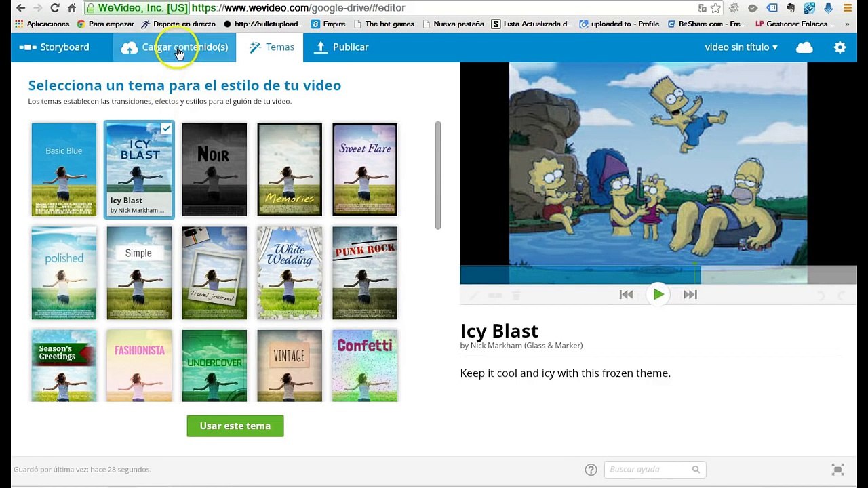The height and width of the screenshot is (488, 868).
Task: Choose the polished theme
Action: click(x=64, y=272)
